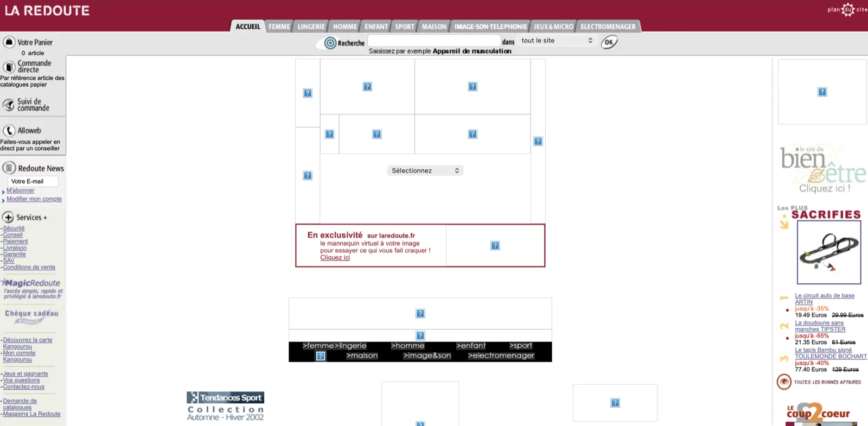Open the 'tout le site' search dropdown

[557, 41]
